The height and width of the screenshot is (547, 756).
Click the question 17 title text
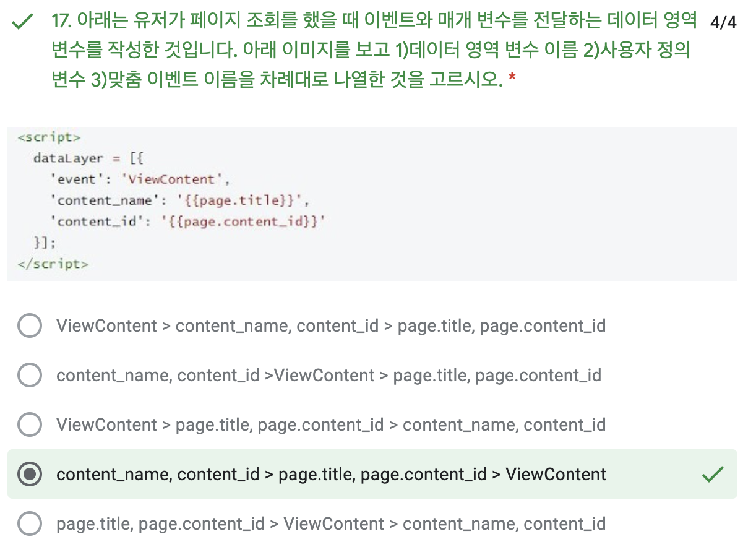tap(374, 51)
